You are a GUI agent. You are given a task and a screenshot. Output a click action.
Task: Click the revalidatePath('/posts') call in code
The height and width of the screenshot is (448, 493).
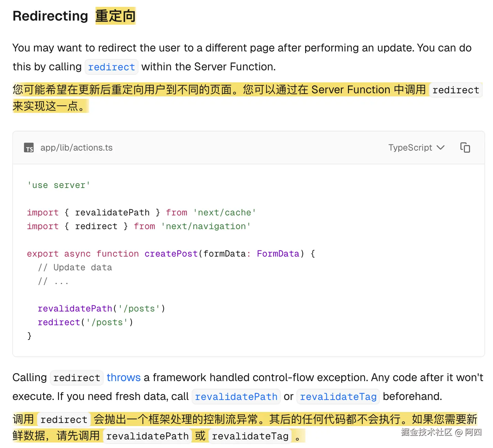click(101, 309)
